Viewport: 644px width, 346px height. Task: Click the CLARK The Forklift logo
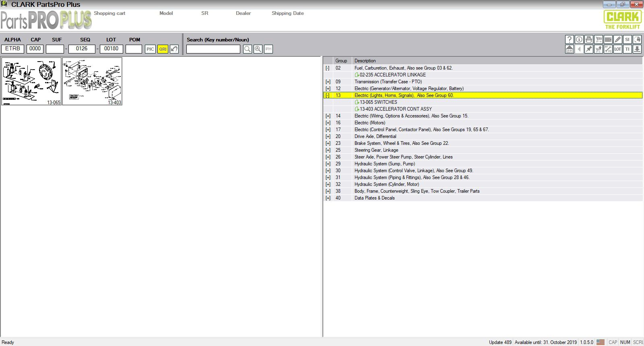(x=623, y=20)
